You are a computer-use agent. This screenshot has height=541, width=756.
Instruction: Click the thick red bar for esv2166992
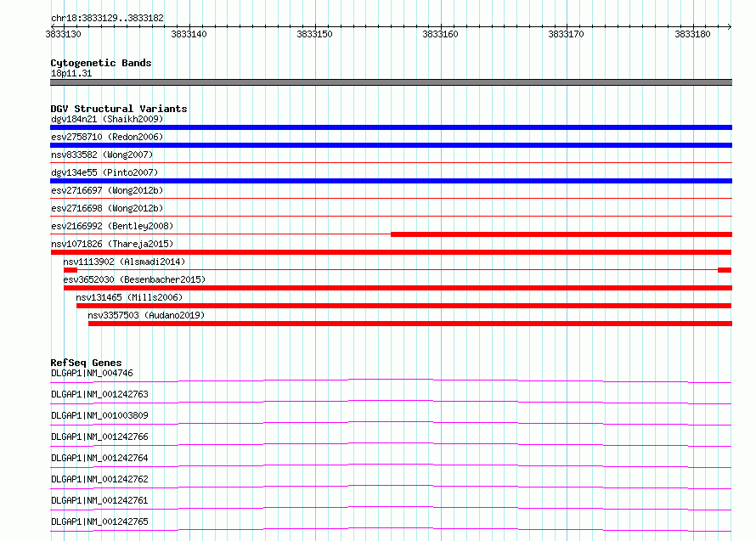(x=561, y=234)
